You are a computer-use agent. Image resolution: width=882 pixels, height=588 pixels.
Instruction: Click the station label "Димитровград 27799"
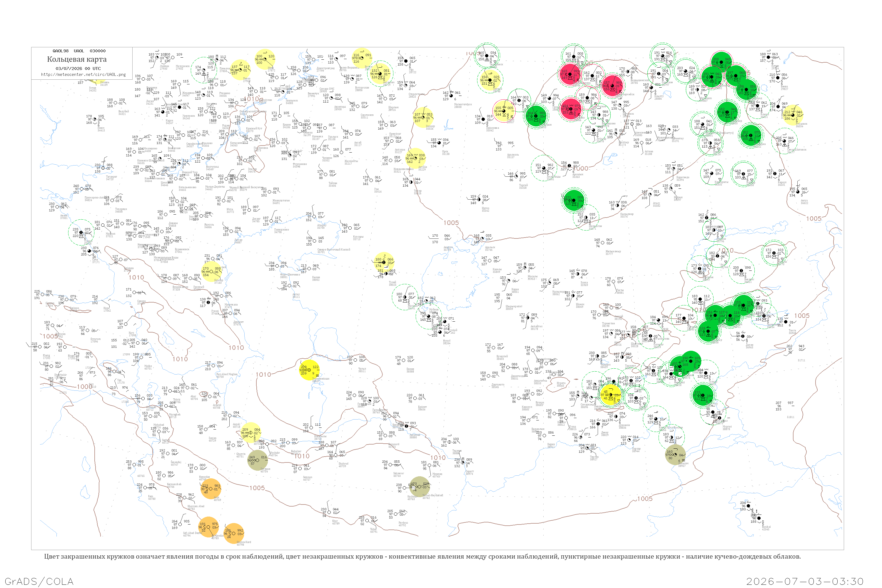point(325,69)
